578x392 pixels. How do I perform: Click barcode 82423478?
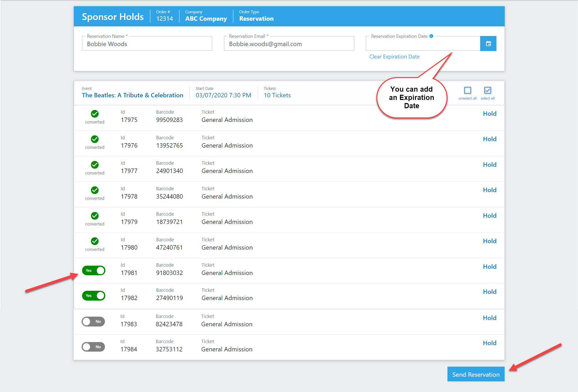(169, 324)
